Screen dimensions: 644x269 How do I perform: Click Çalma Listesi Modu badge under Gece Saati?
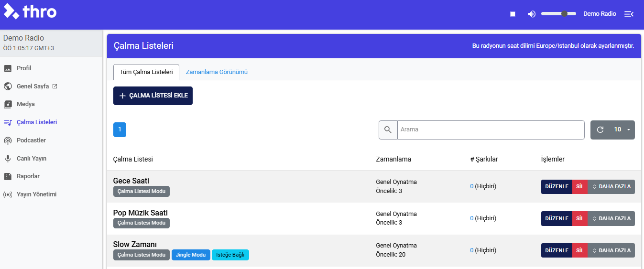coord(142,191)
